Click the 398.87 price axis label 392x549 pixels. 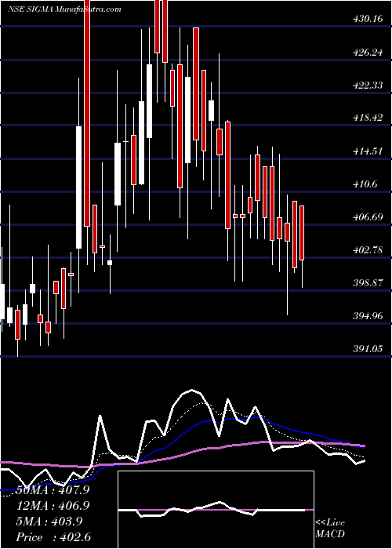tap(368, 283)
